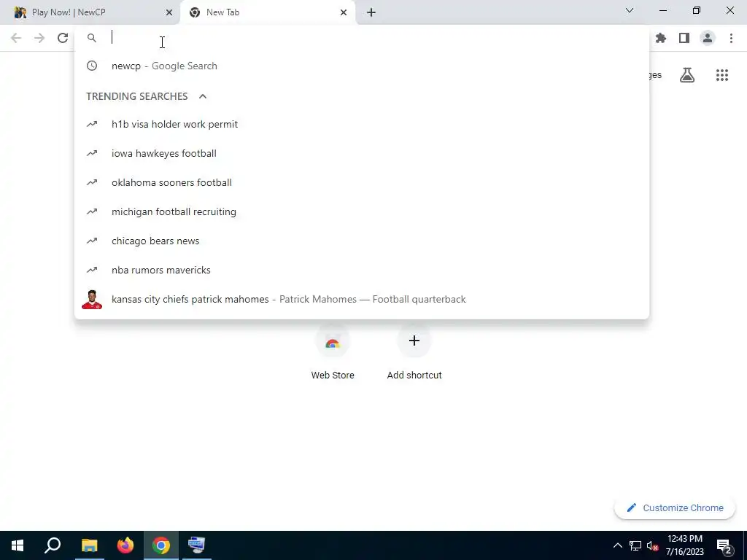Open the notification center icon

click(724, 545)
